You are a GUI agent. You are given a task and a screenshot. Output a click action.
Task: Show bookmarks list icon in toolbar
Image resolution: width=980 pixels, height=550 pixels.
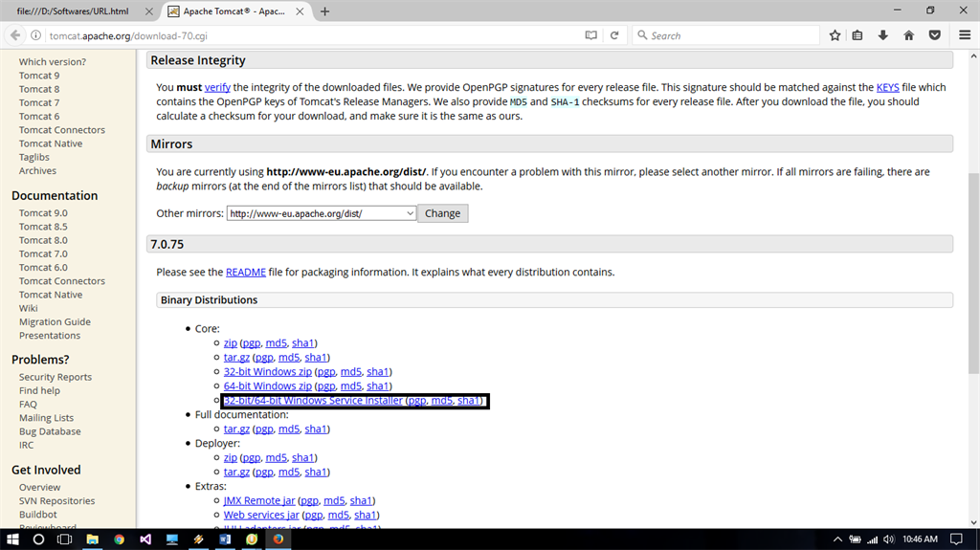point(857,35)
